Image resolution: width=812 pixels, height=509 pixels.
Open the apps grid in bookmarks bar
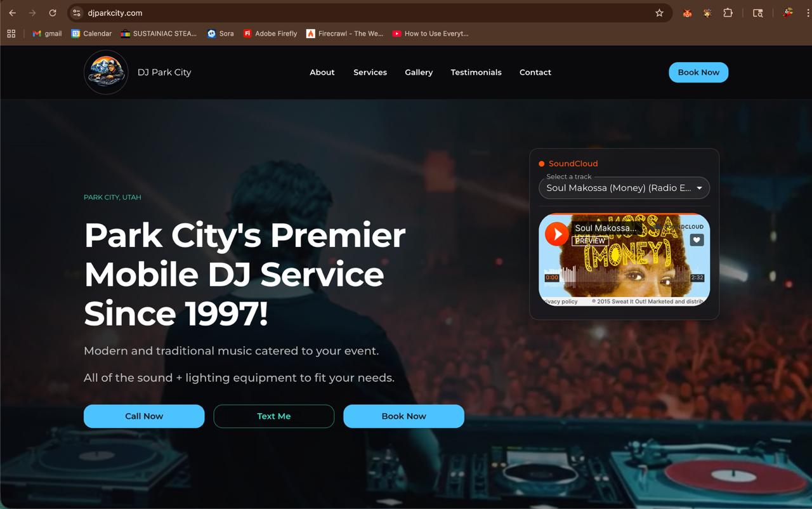11,34
